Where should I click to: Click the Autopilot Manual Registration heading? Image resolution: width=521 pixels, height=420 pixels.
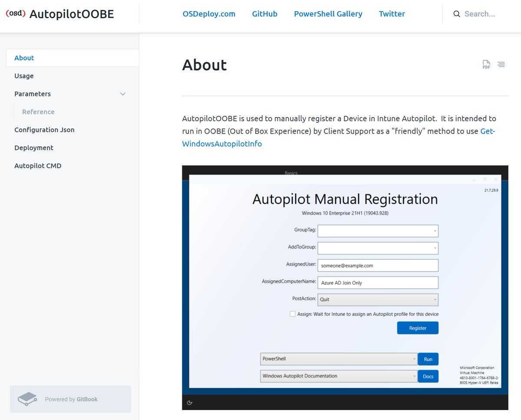pos(345,199)
